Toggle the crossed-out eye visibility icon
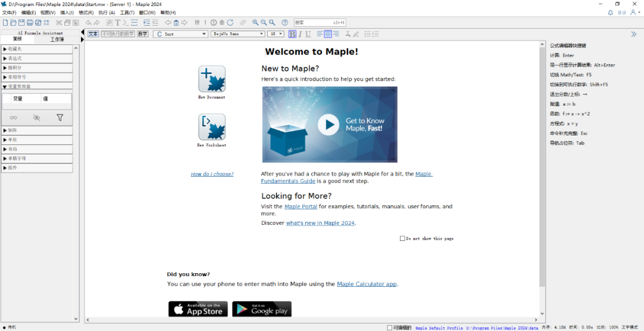The image size is (644, 331). (x=37, y=118)
